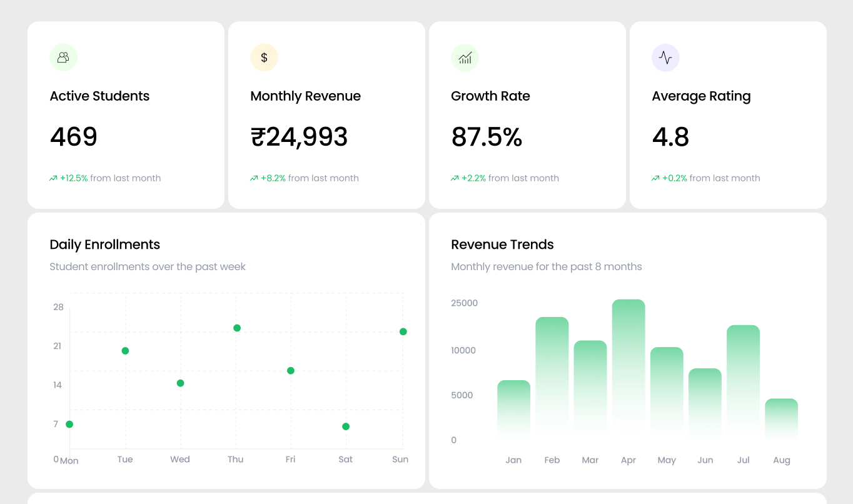Click the Monthly Revenue dollar icon

pos(264,57)
